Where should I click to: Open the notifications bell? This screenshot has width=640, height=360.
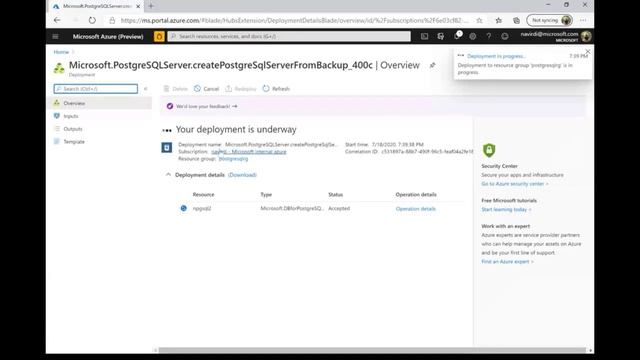[x=457, y=36]
